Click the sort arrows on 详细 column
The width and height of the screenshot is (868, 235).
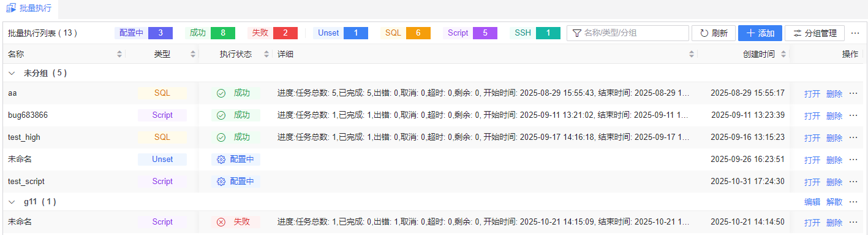[692, 54]
